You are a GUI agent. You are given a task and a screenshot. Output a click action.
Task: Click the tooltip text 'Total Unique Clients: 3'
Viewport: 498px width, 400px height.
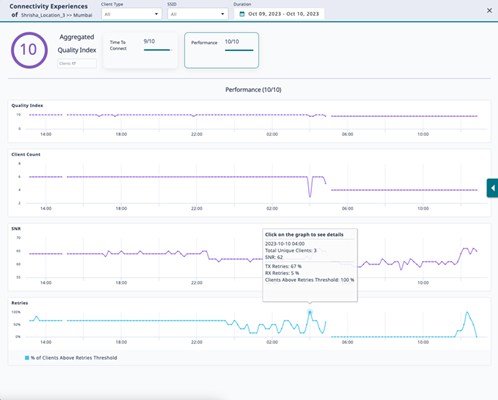291,250
